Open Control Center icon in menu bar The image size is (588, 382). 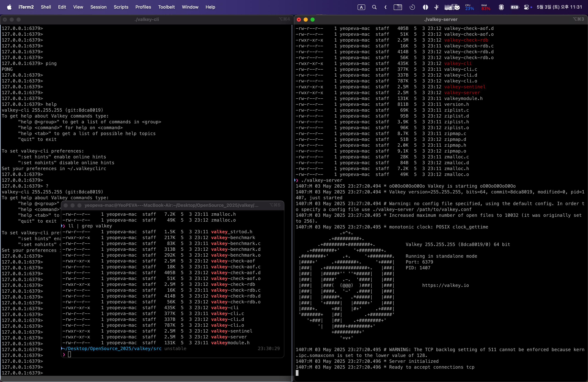click(x=526, y=7)
